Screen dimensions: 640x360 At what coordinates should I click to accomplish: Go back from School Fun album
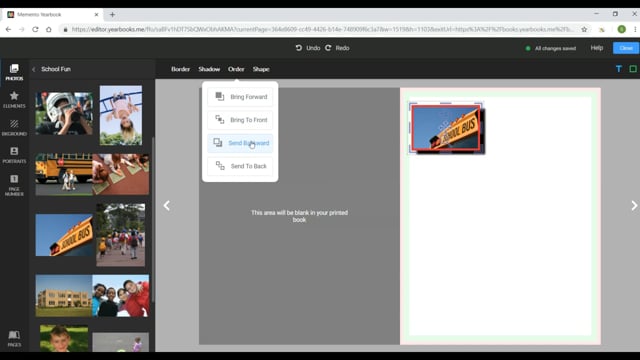[34, 69]
